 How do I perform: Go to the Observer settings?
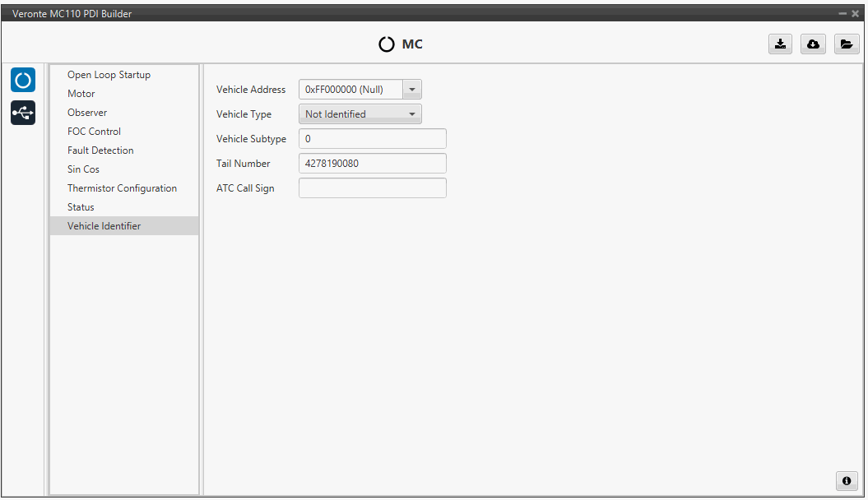(x=87, y=113)
